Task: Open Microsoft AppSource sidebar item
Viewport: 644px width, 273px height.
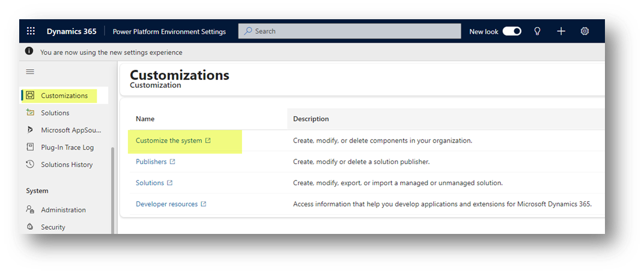Action: click(71, 130)
